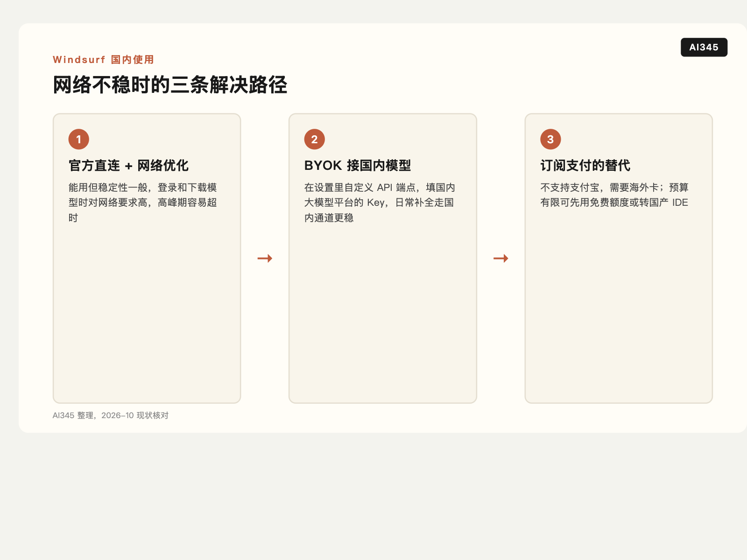
Task: Click the card title '订阅支付的替代'
Action: pos(585,165)
